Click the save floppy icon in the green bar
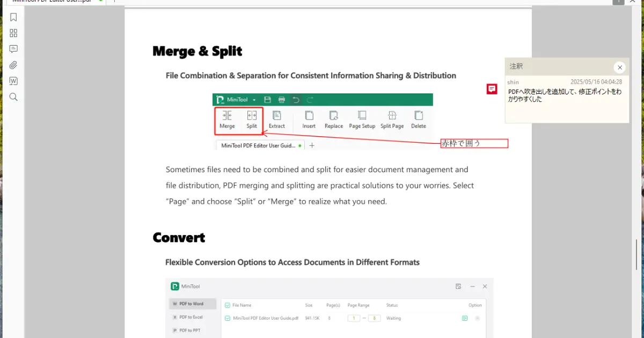The height and width of the screenshot is (338, 644). click(267, 100)
